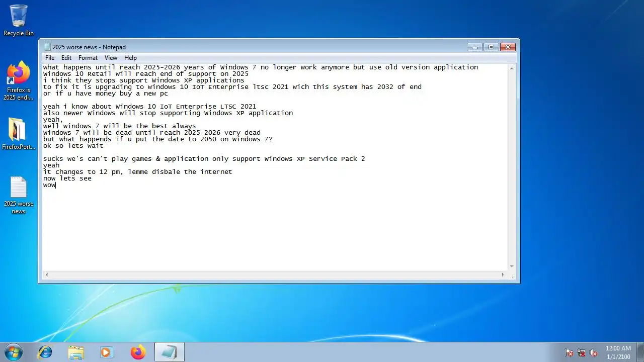Click the vertical scrollbar down arrow
The width and height of the screenshot is (644, 362).
pos(512,266)
